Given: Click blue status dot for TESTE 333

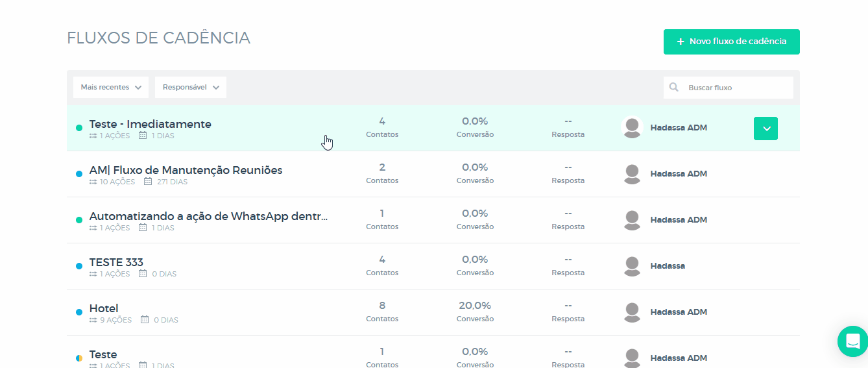Looking at the screenshot, I should pyautogui.click(x=79, y=266).
